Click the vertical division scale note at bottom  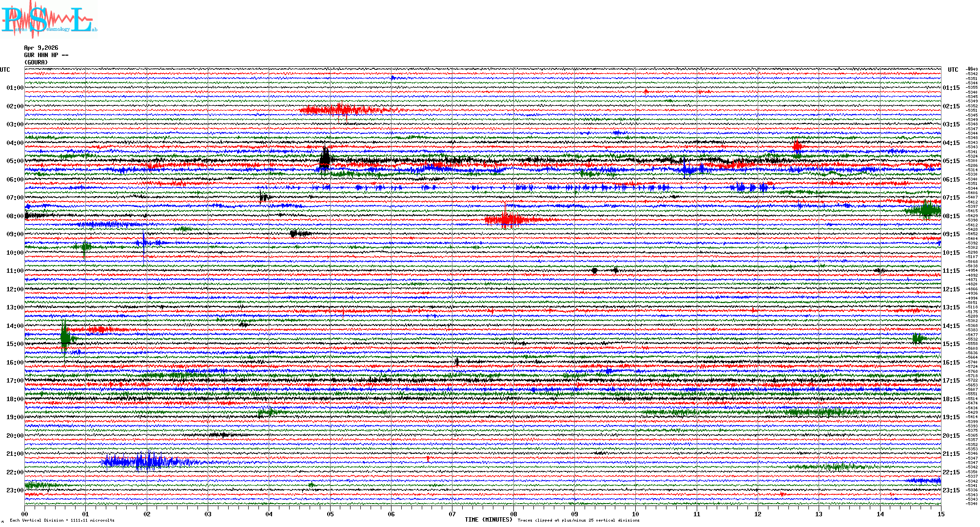[62, 520]
